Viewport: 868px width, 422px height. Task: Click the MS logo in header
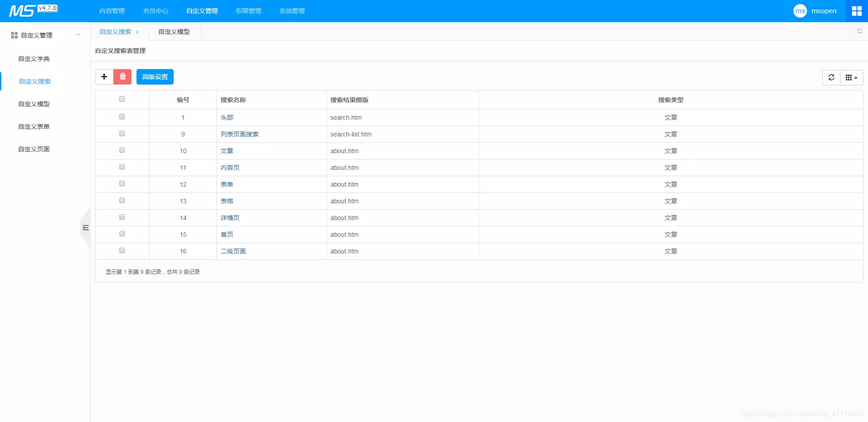(21, 11)
